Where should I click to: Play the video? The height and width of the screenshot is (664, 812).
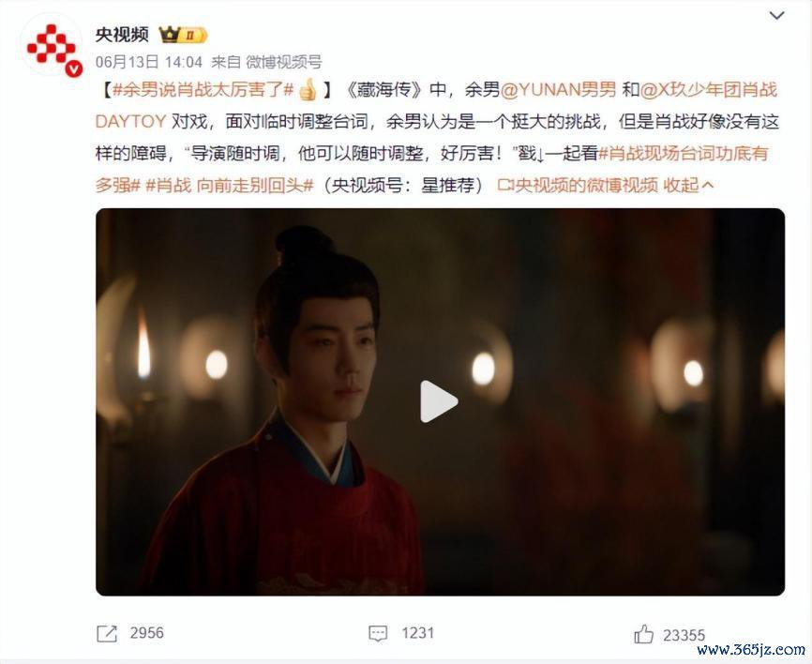[439, 401]
